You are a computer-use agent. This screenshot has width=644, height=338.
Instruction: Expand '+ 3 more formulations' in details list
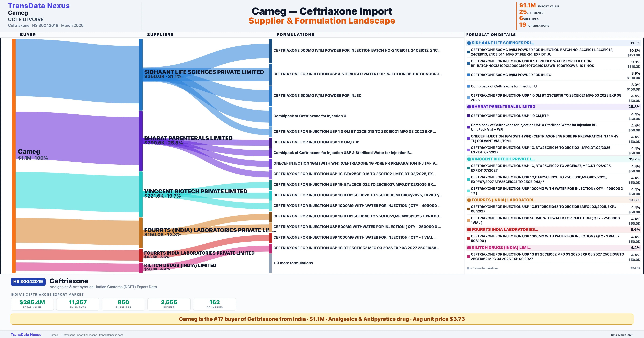484,268
